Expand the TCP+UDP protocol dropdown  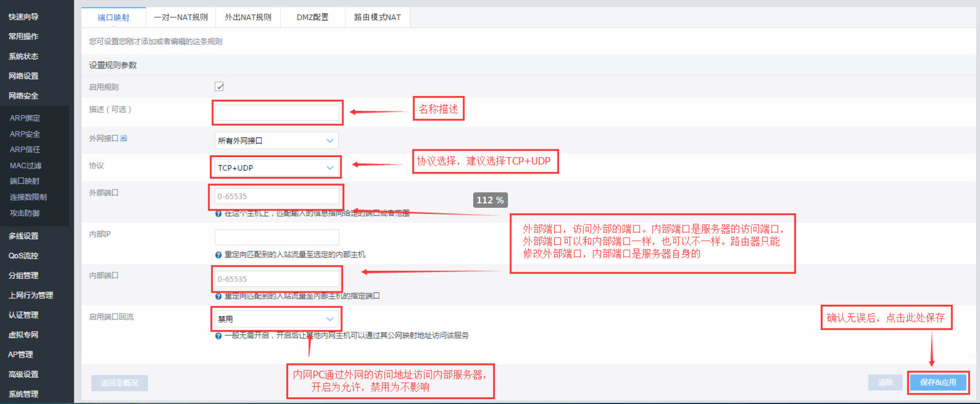pos(276,168)
